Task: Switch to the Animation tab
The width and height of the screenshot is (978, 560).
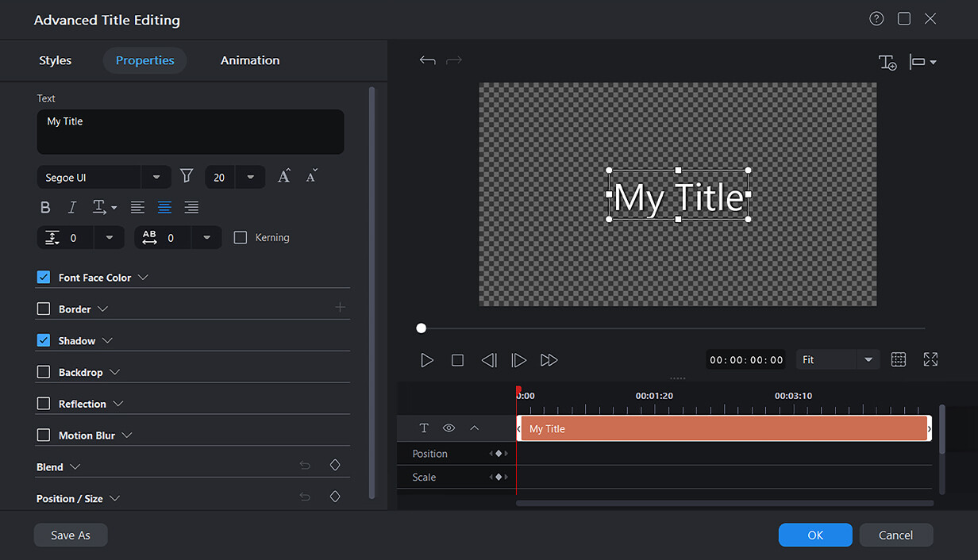Action: tap(249, 59)
